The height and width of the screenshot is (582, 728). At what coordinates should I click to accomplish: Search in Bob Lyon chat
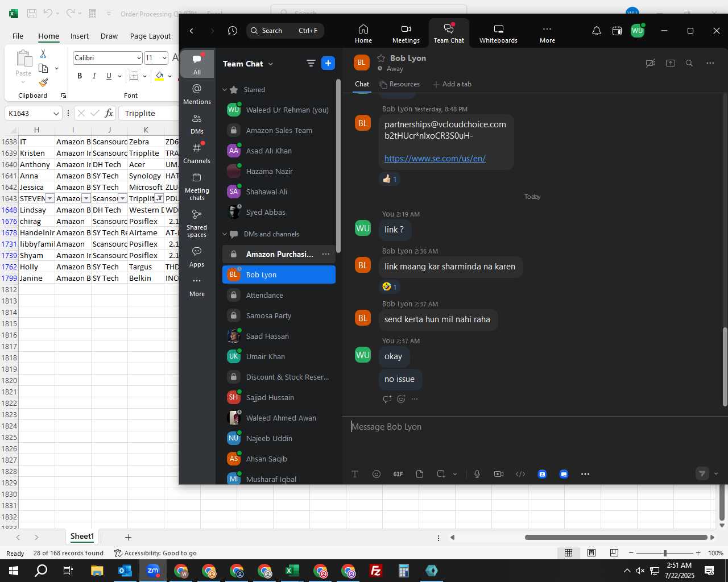(689, 63)
